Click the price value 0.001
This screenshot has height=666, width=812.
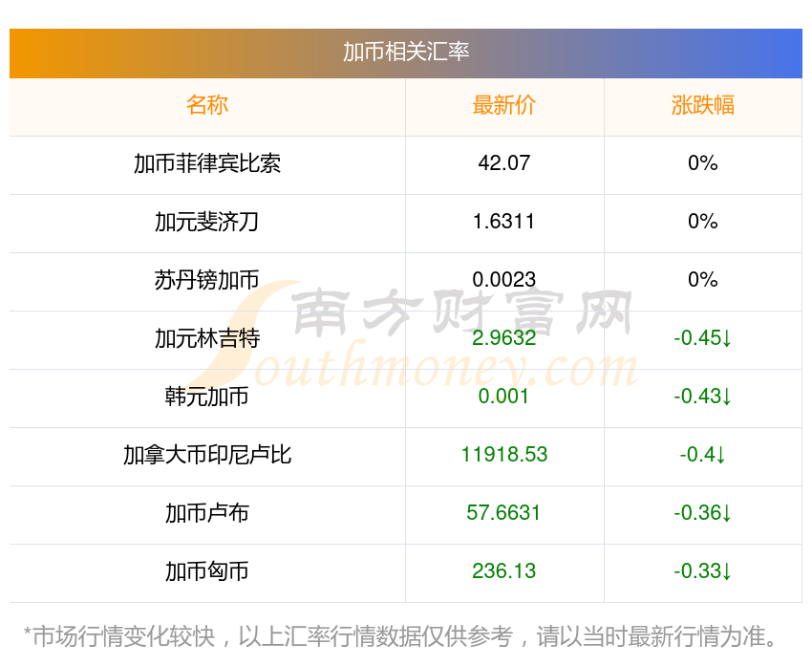503,397
